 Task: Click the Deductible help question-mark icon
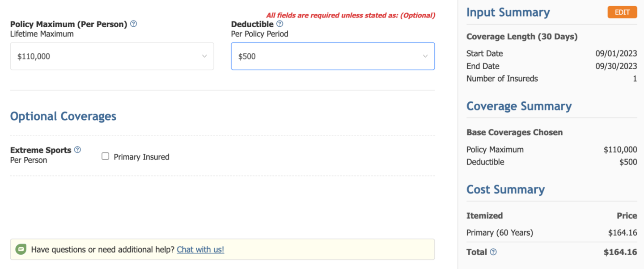tap(280, 24)
